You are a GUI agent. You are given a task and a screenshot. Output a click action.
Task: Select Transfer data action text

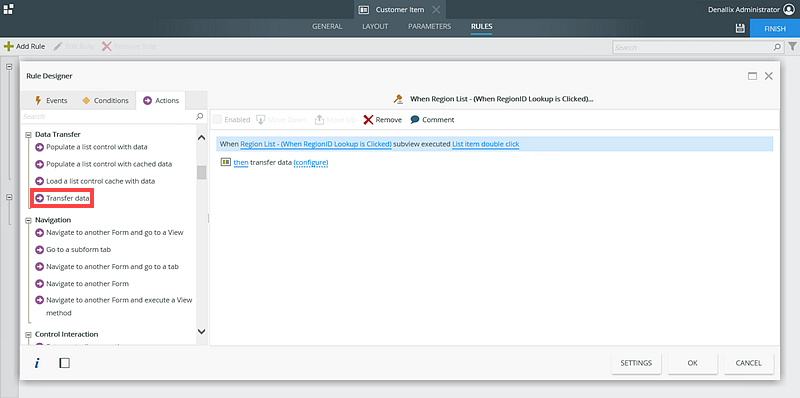(68, 198)
